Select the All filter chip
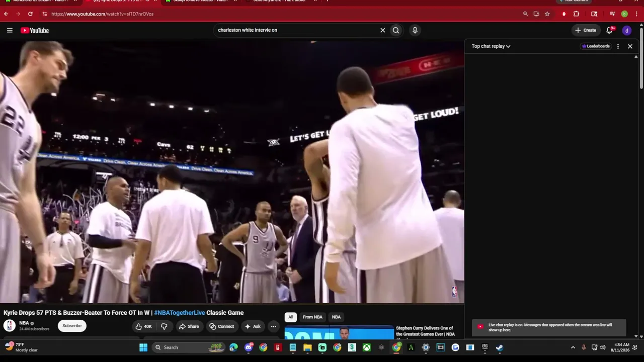This screenshot has width=644, height=362. (x=290, y=317)
